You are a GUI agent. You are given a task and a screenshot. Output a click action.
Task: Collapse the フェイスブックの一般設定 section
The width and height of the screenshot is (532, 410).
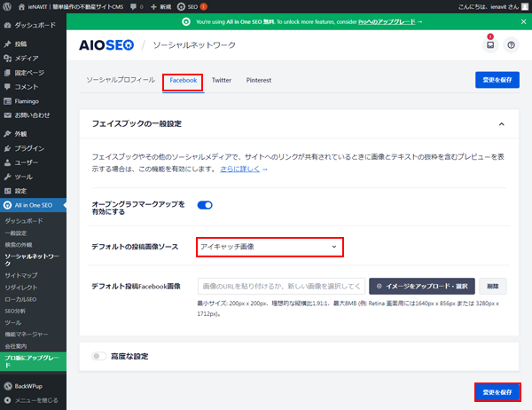(501, 124)
